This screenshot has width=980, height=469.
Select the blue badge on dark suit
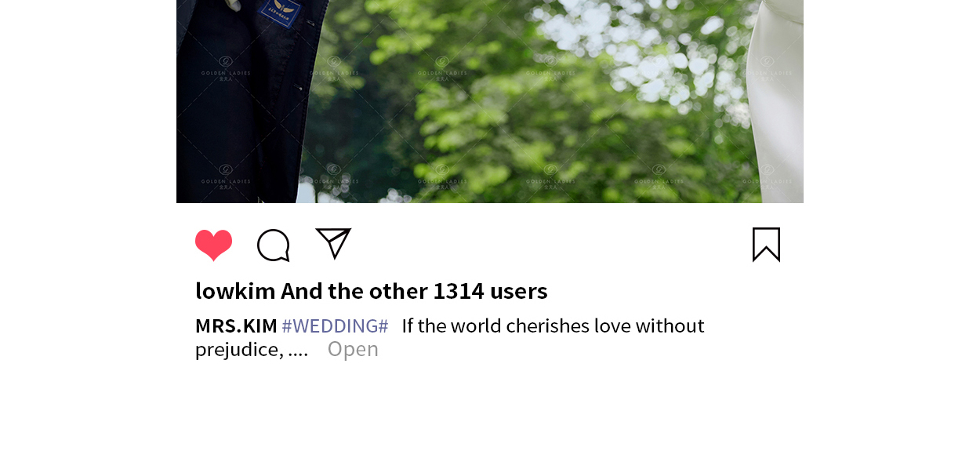click(x=281, y=12)
